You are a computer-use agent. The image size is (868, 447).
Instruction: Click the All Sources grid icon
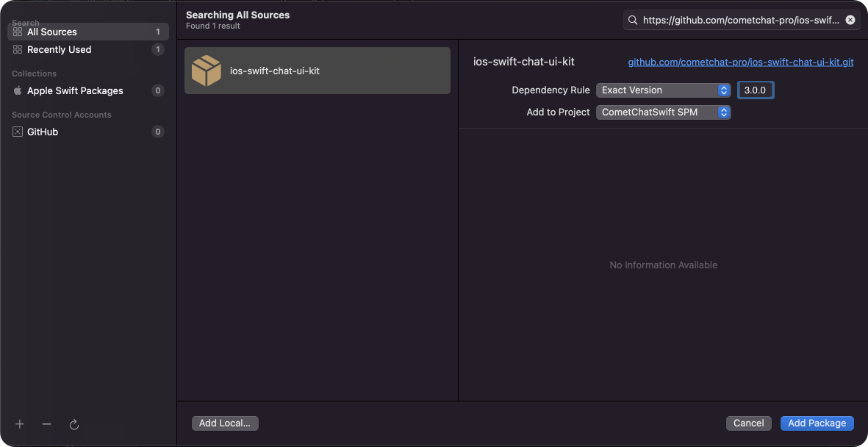pyautogui.click(x=18, y=32)
